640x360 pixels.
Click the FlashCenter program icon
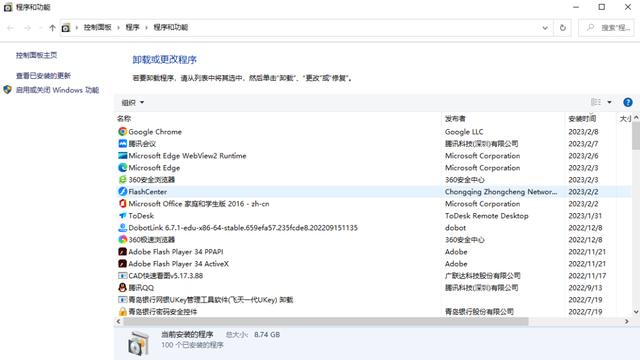tap(122, 191)
